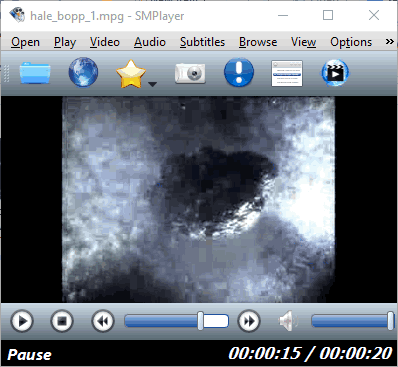Image resolution: width=398 pixels, height=367 pixels.
Task: Open URL with the globe icon
Action: pos(83,72)
